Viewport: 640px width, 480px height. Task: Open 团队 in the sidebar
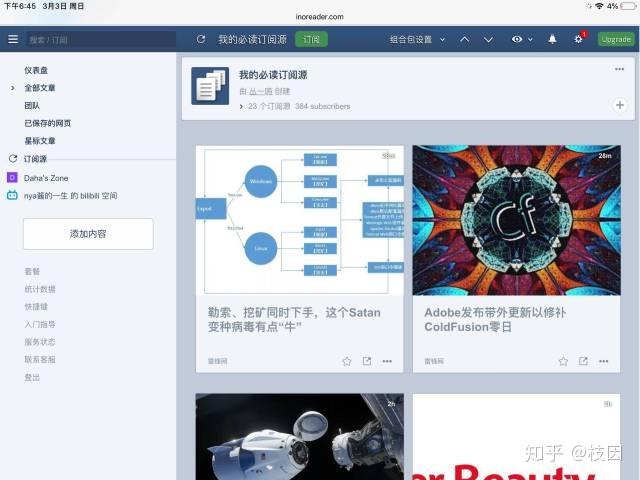[32, 106]
